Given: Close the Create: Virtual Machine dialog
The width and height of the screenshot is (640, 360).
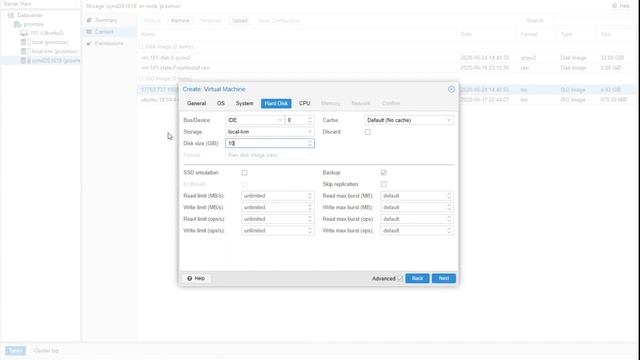Looking at the screenshot, I should point(451,89).
